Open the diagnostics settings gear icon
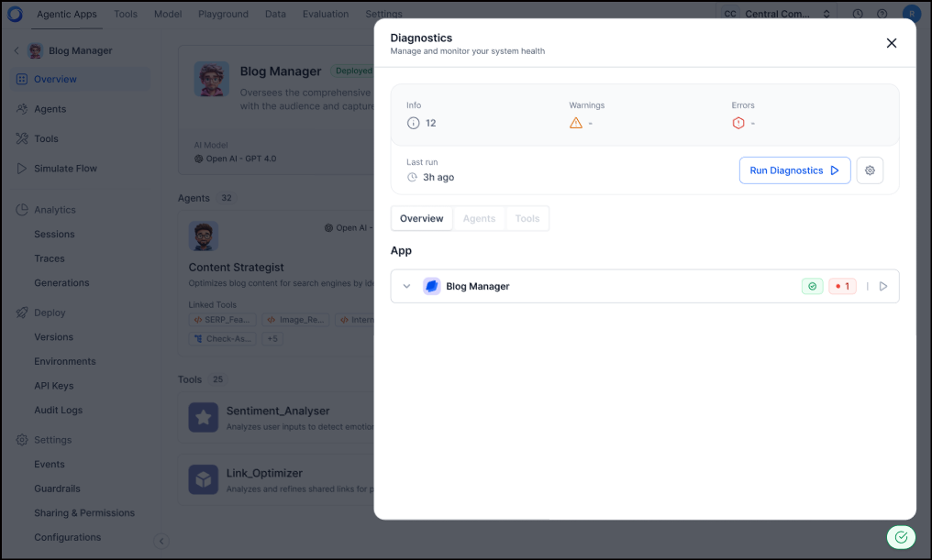Viewport: 932px width, 560px height. (x=870, y=170)
